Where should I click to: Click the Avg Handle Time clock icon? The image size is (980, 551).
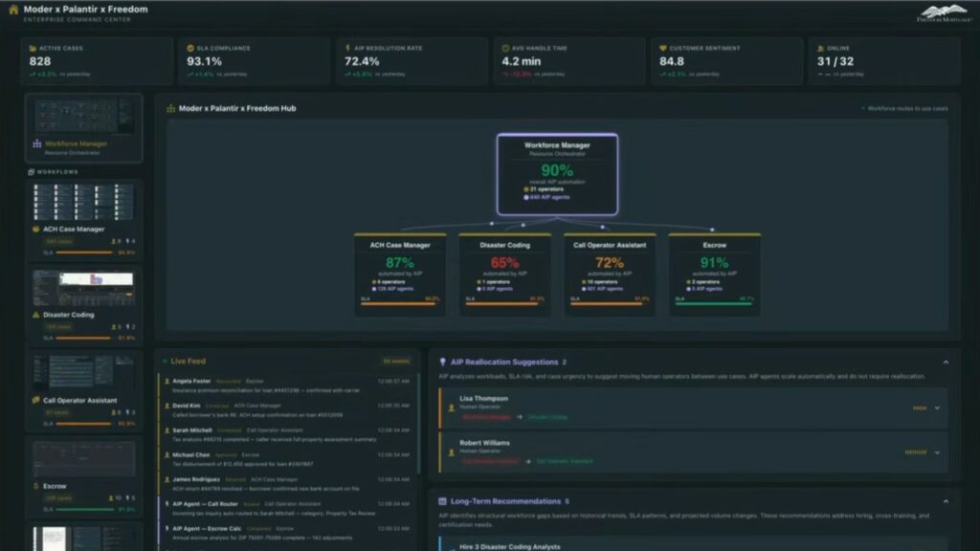[x=505, y=48]
